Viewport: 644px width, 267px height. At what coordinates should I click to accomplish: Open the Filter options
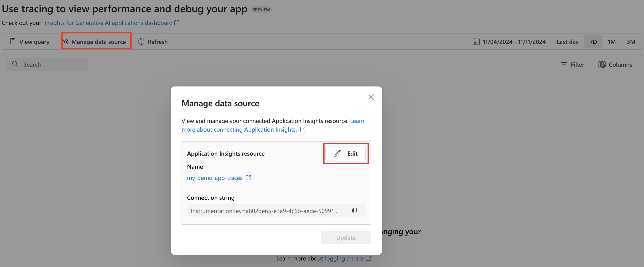click(x=573, y=65)
